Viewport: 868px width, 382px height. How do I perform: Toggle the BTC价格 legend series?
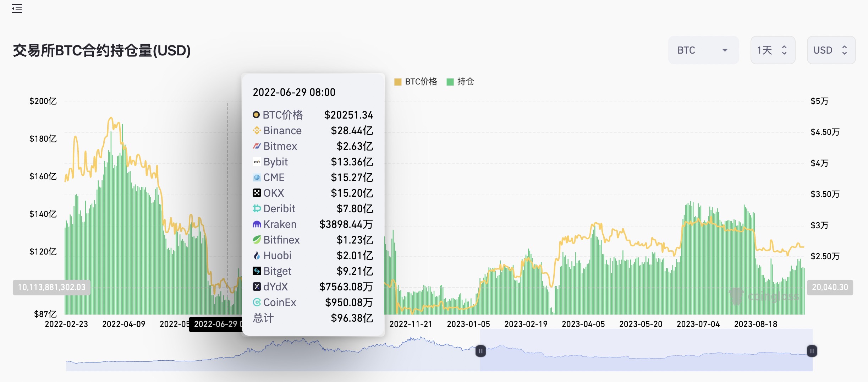[416, 82]
